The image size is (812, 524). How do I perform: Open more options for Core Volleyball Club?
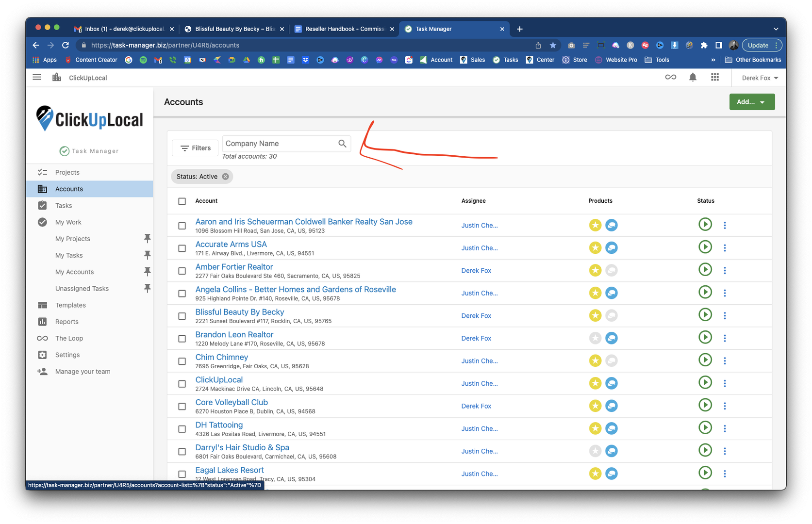click(725, 406)
